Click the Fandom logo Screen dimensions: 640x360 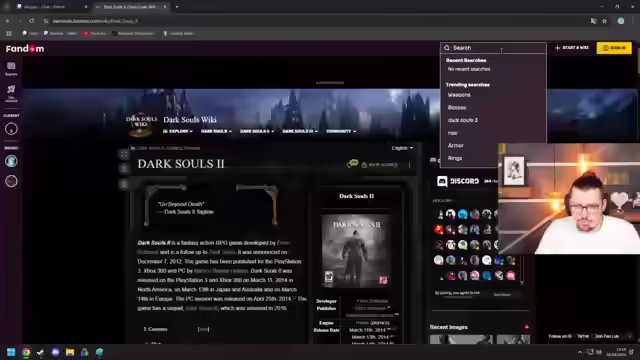pyautogui.click(x=25, y=49)
